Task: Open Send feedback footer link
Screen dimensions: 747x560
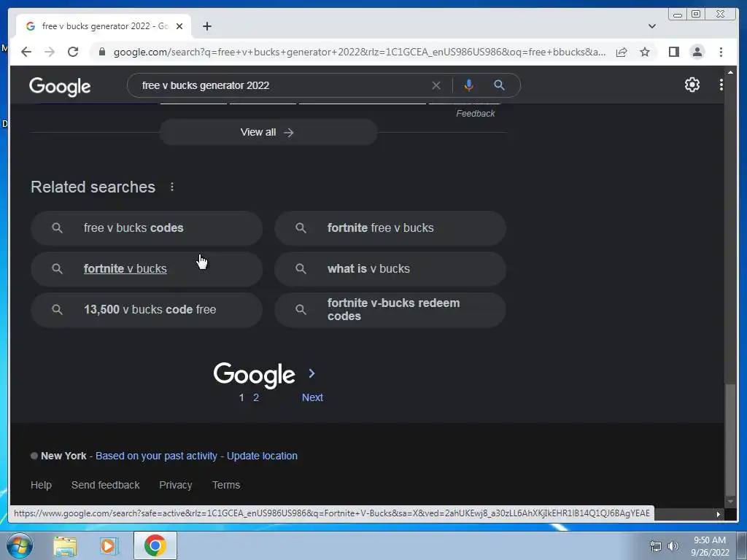Action: pos(105,485)
